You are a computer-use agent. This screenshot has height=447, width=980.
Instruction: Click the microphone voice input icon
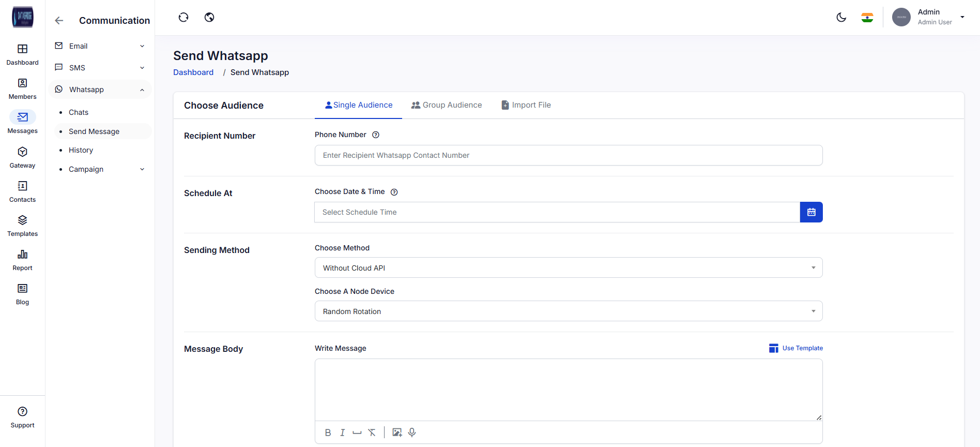click(412, 433)
